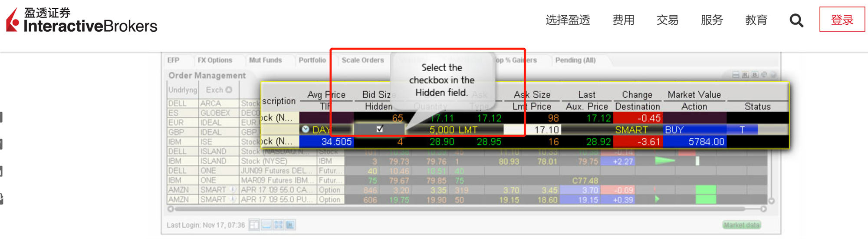The image size is (868, 239).
Task: Click the Undrlyng column header
Action: (x=183, y=90)
